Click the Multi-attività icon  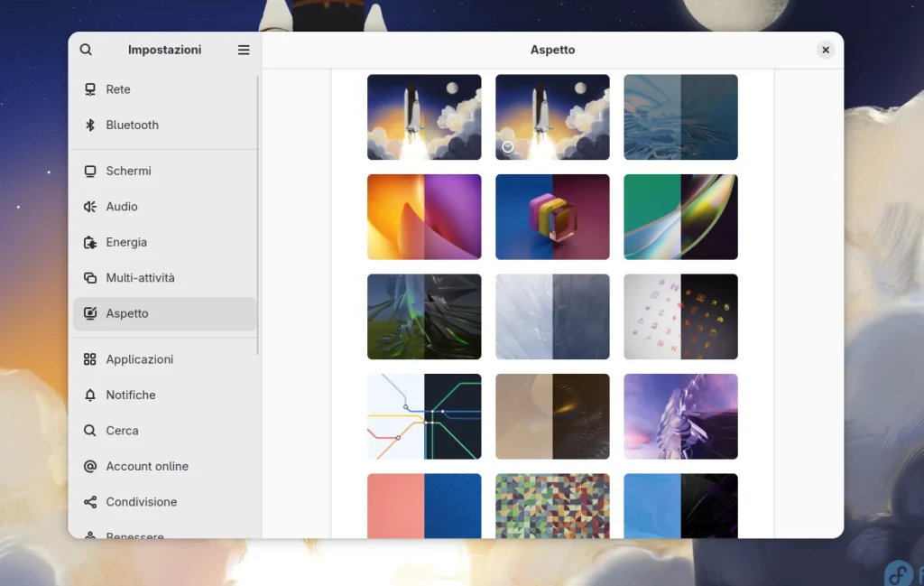(x=90, y=278)
